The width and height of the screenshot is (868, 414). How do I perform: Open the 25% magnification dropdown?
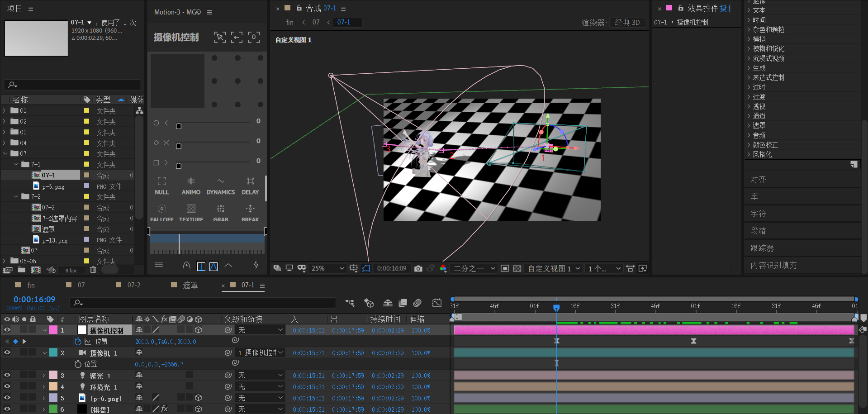pos(328,268)
